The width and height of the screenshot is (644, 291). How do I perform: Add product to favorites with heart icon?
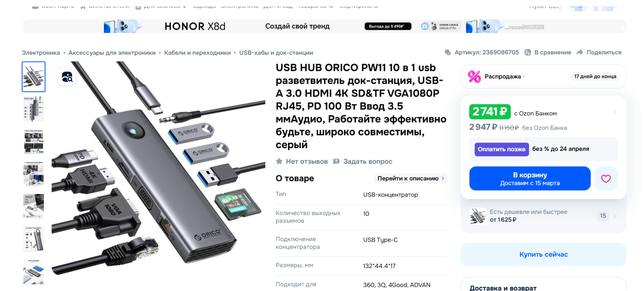click(606, 179)
